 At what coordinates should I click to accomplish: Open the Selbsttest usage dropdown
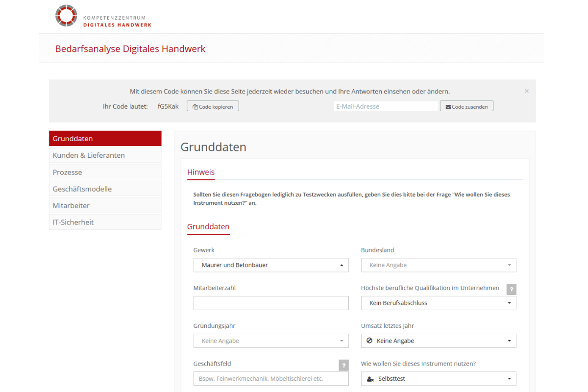coord(439,379)
